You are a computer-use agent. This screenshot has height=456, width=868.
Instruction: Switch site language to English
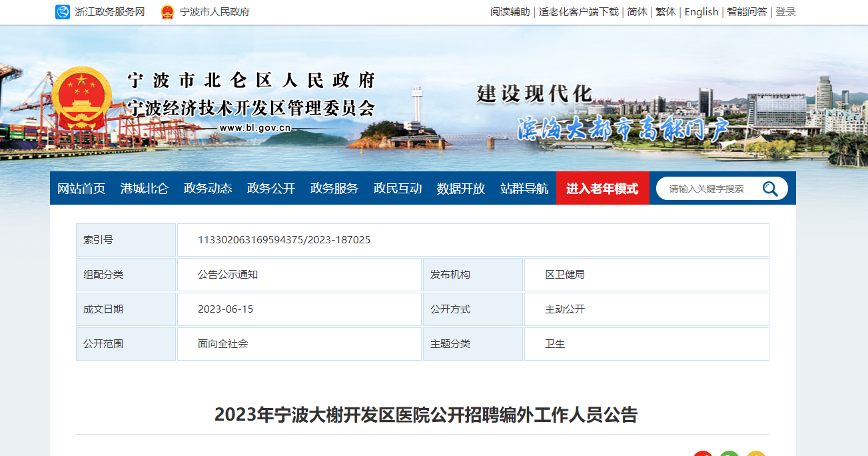(x=701, y=12)
